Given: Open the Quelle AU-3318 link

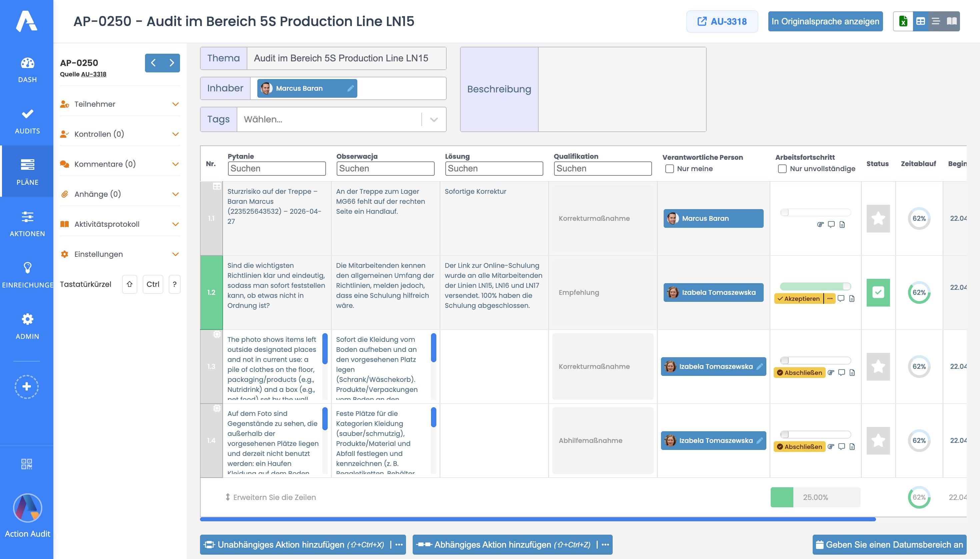Looking at the screenshot, I should 94,74.
